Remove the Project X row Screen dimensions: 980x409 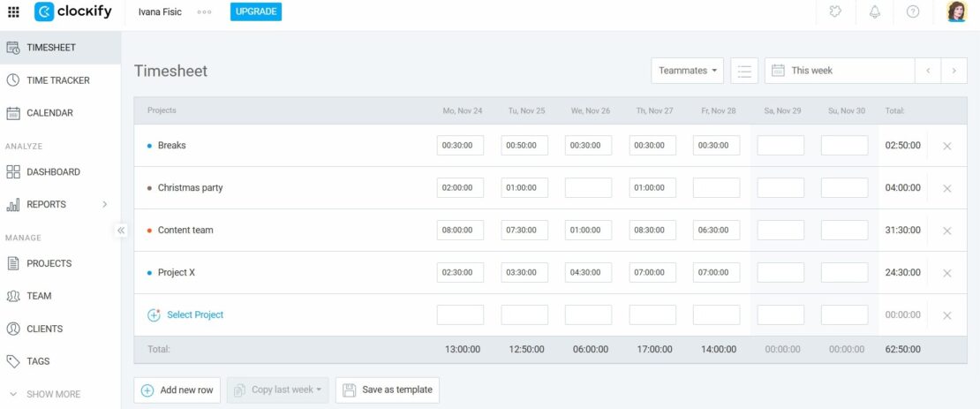point(946,273)
